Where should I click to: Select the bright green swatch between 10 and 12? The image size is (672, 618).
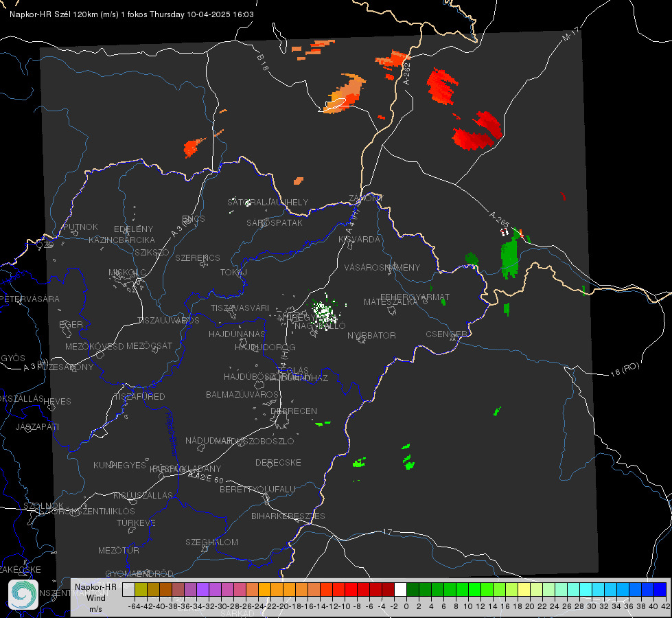[474, 589]
